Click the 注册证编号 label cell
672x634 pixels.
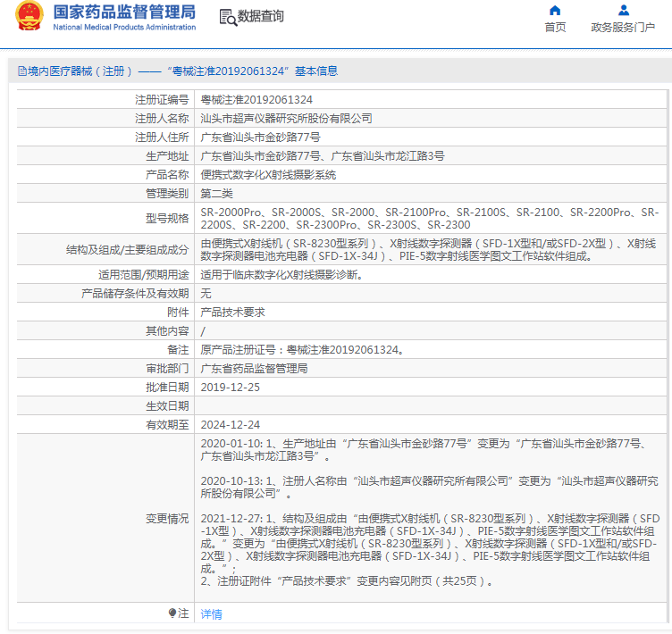[162, 100]
